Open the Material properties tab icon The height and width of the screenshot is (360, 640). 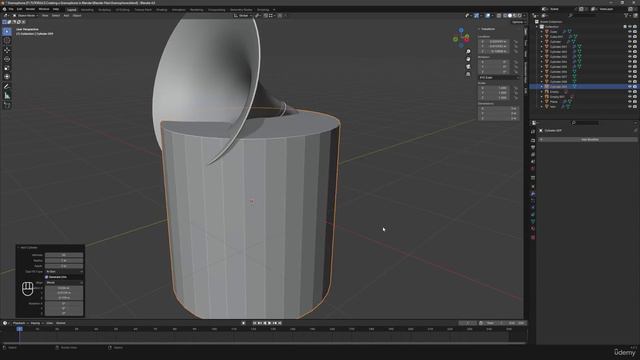tap(533, 229)
